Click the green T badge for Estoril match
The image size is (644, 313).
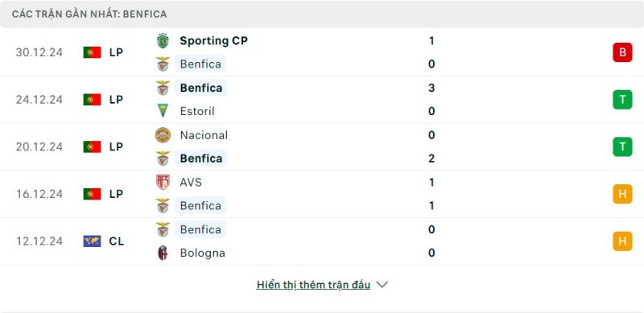[622, 100]
